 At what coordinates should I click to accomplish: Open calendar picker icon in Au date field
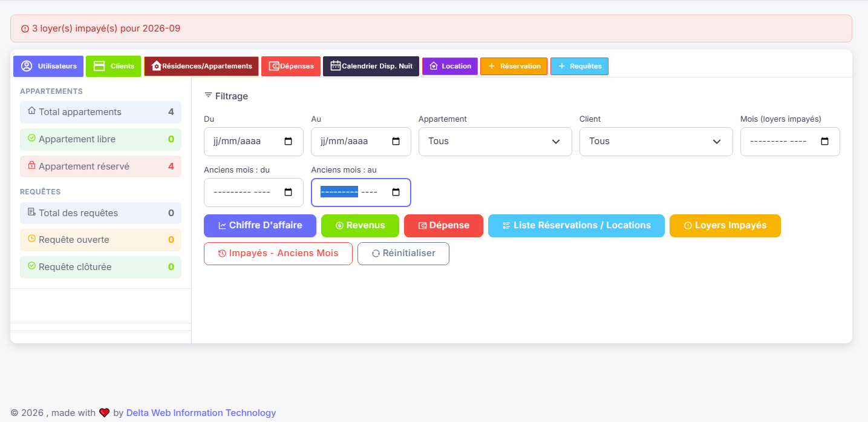(396, 141)
